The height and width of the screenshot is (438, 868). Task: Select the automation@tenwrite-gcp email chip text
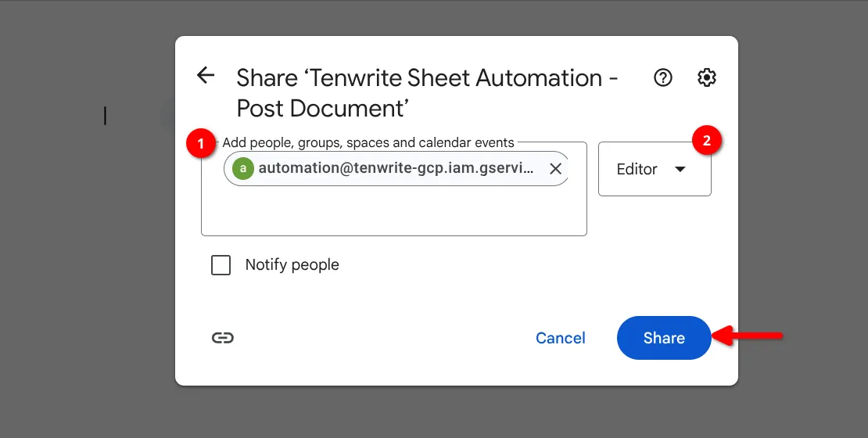coord(396,169)
